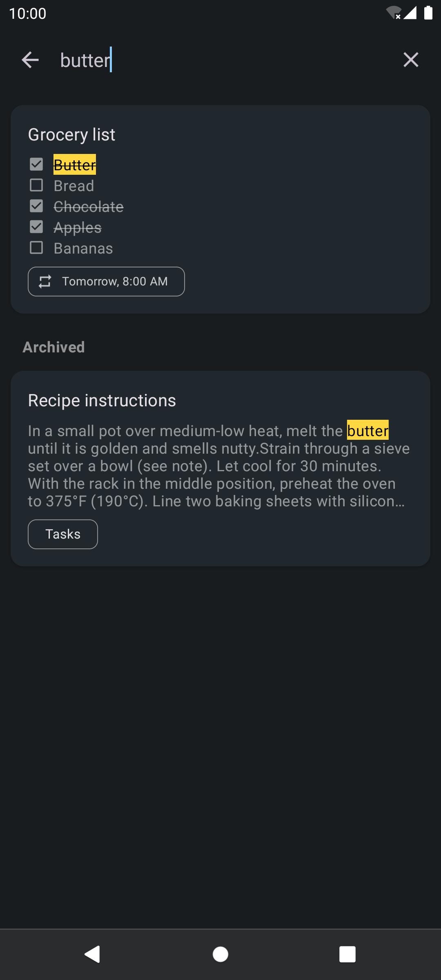Image resolution: width=441 pixels, height=980 pixels.
Task: Tap the battery icon in status bar
Action: tap(428, 13)
